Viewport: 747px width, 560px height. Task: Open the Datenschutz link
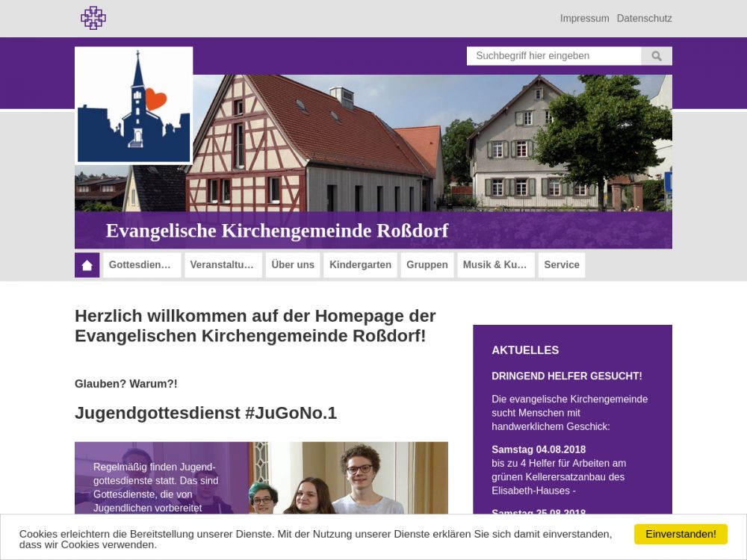pyautogui.click(x=644, y=18)
